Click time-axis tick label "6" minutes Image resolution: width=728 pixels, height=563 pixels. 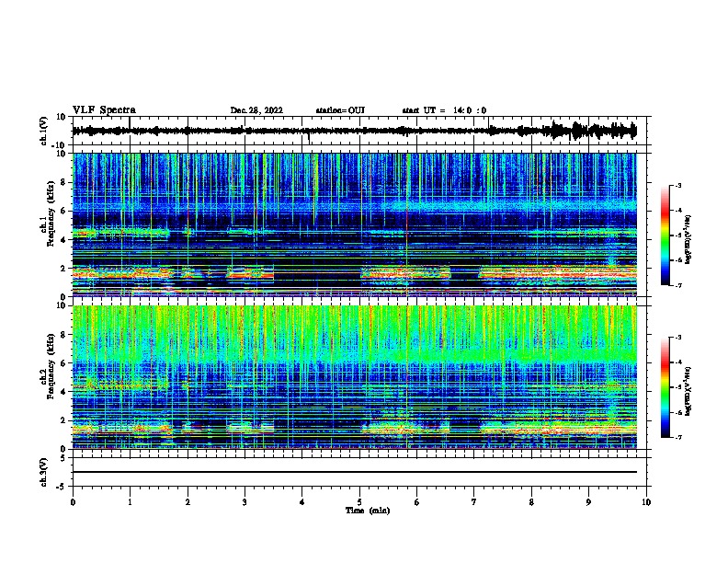[417, 502]
